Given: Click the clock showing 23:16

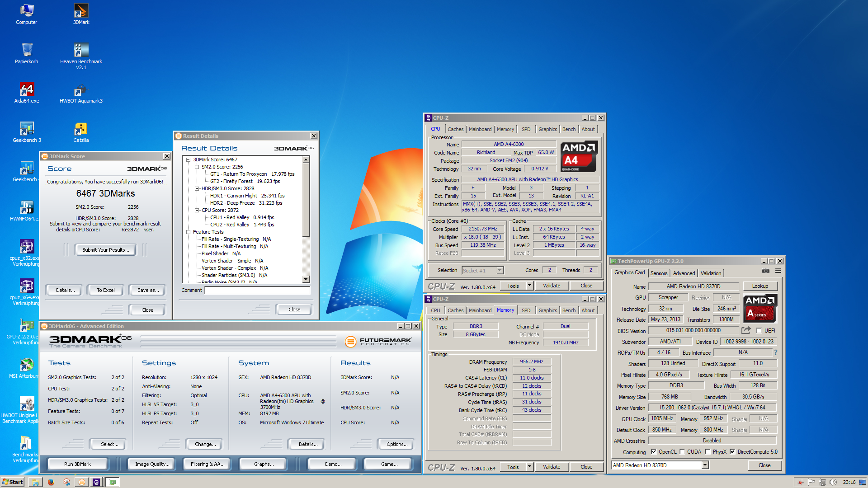Looking at the screenshot, I should [x=849, y=482].
